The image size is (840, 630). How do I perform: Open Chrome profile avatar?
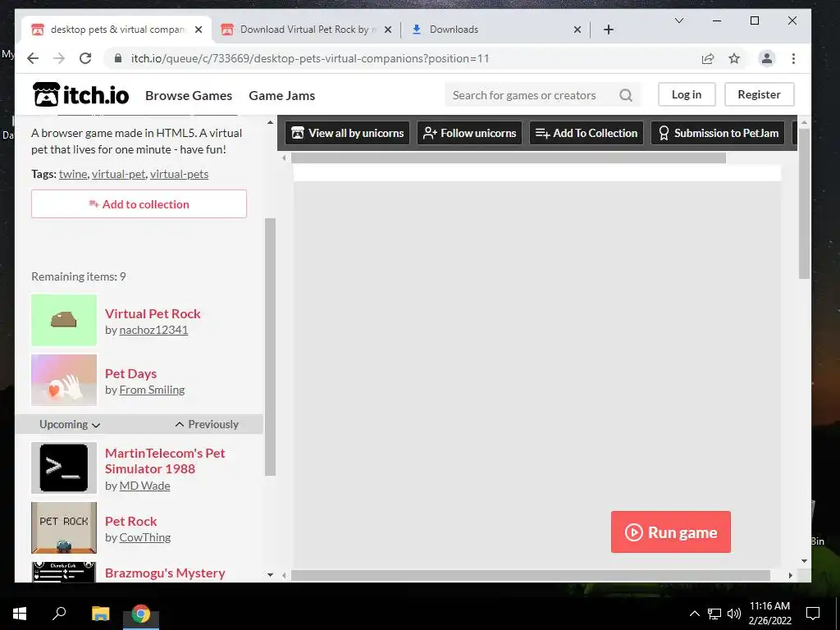coord(767,58)
